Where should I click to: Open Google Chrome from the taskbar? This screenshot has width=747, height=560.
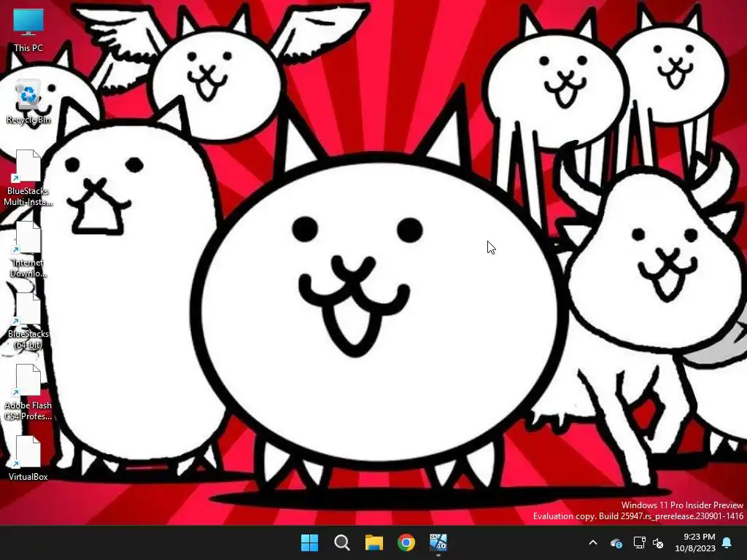click(x=406, y=542)
